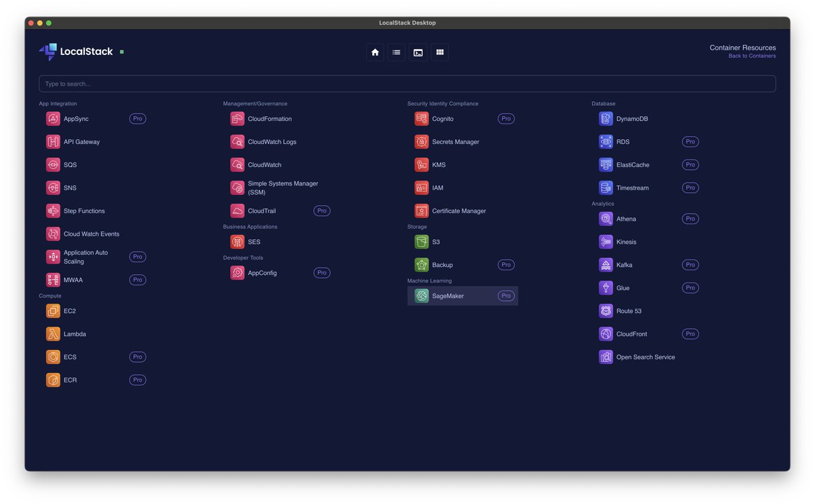The height and width of the screenshot is (504, 815).
Task: Open the ECR service icon
Action: click(x=53, y=380)
